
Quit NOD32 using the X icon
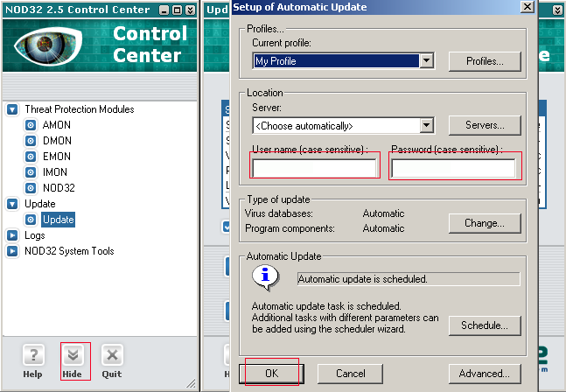112,355
